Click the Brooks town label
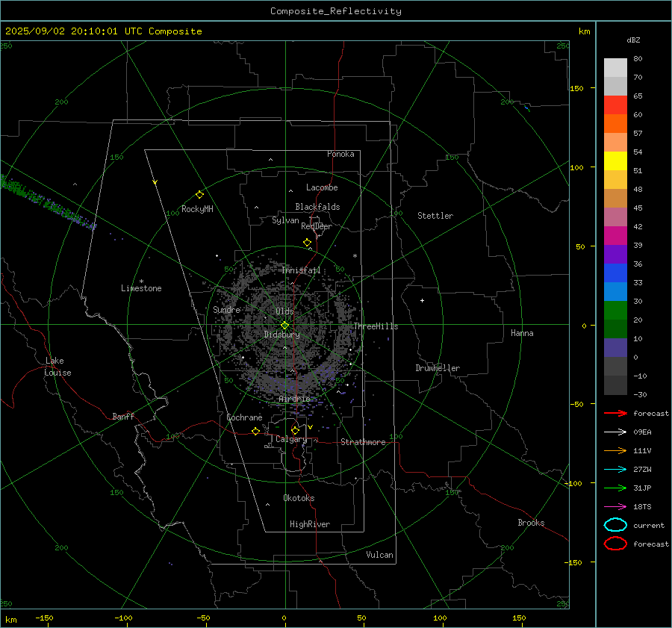The image size is (672, 628). tap(531, 523)
